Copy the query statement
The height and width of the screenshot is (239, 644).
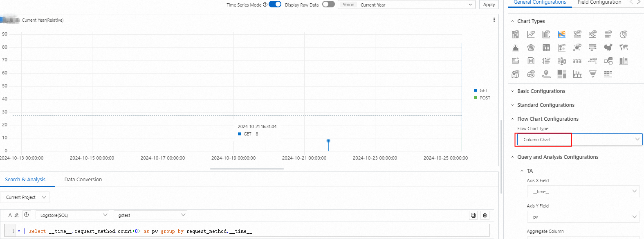473,215
